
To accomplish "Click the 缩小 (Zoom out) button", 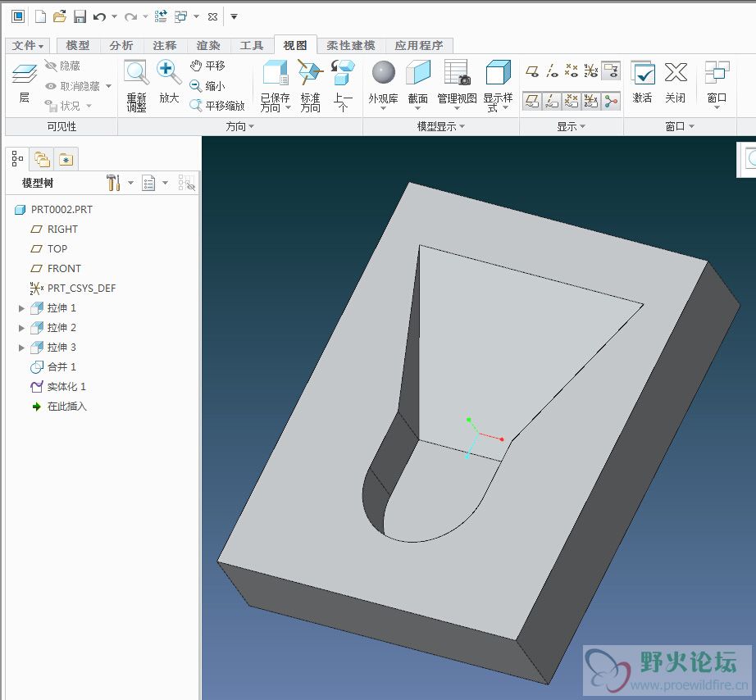I will click(207, 85).
